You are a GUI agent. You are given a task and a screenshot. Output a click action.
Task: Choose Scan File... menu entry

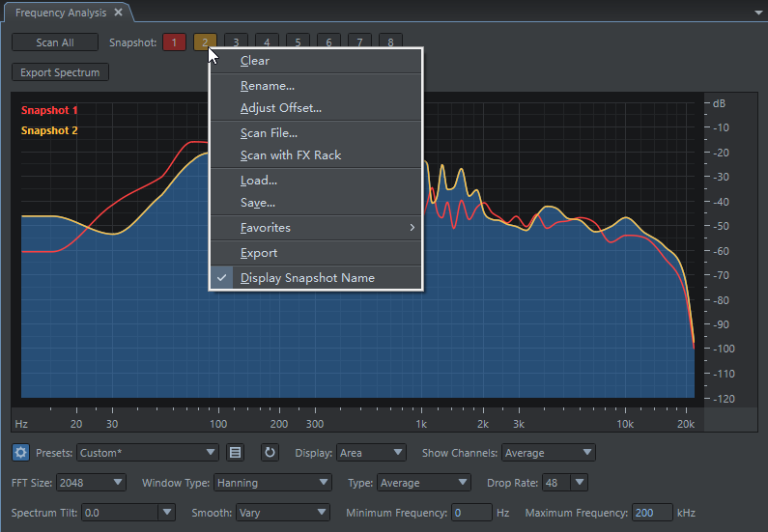click(316, 133)
